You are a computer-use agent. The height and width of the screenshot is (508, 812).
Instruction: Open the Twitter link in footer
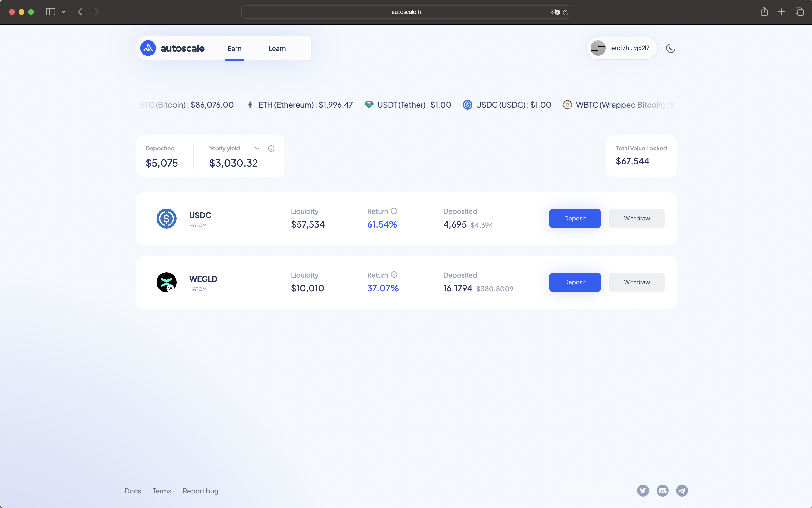(x=643, y=491)
